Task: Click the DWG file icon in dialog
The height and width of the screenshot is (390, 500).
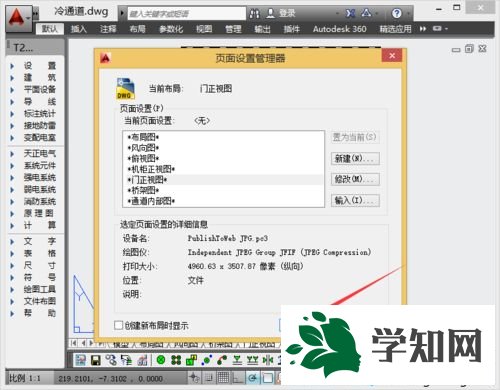Action: click(126, 88)
